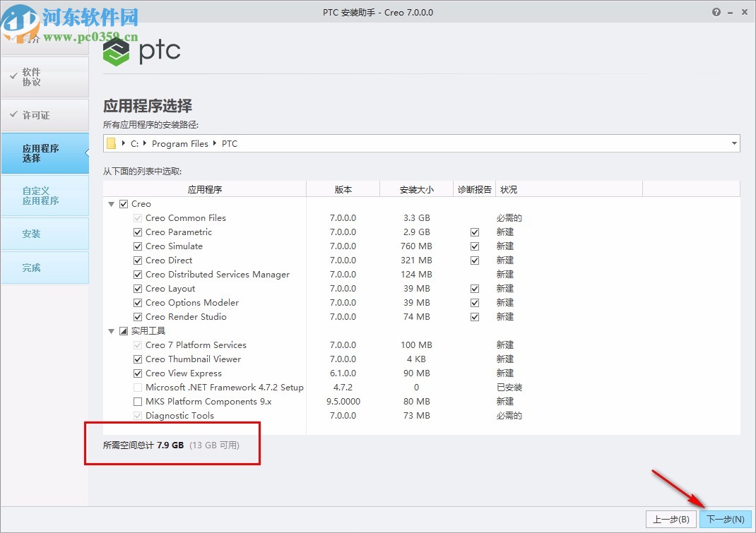756x533 pixels.
Task: Uncheck the Creo Parametric component
Action: 137,232
